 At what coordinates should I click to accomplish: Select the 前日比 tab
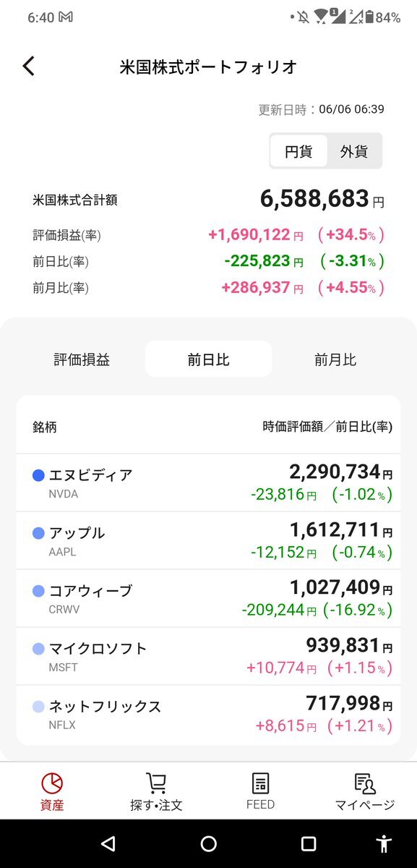(x=208, y=359)
